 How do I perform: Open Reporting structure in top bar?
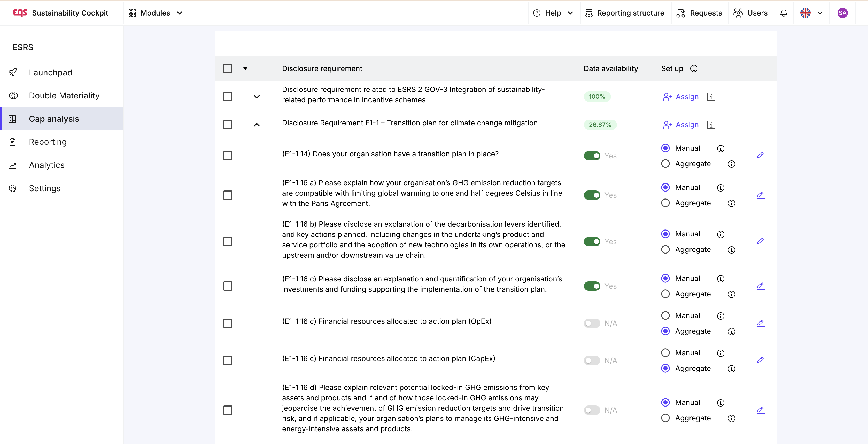[625, 13]
